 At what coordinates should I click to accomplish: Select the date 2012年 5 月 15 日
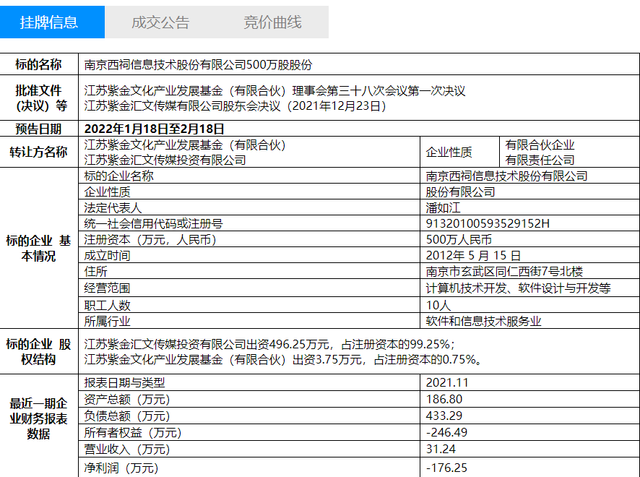pyautogui.click(x=473, y=255)
